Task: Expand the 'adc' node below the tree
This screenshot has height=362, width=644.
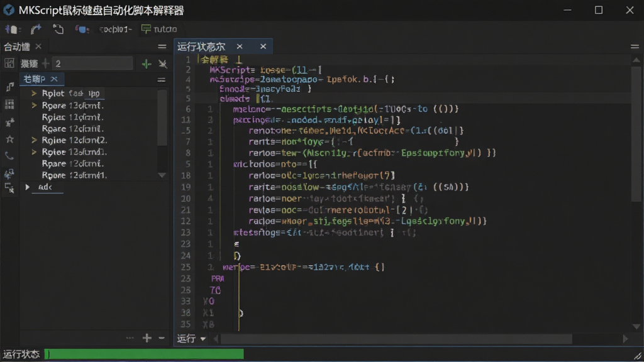Action: tap(28, 187)
